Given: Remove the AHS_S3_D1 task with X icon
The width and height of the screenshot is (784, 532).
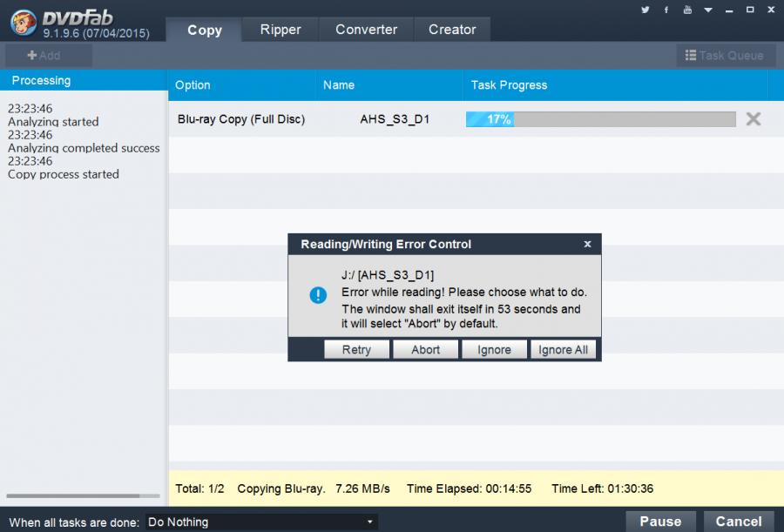Looking at the screenshot, I should (754, 119).
